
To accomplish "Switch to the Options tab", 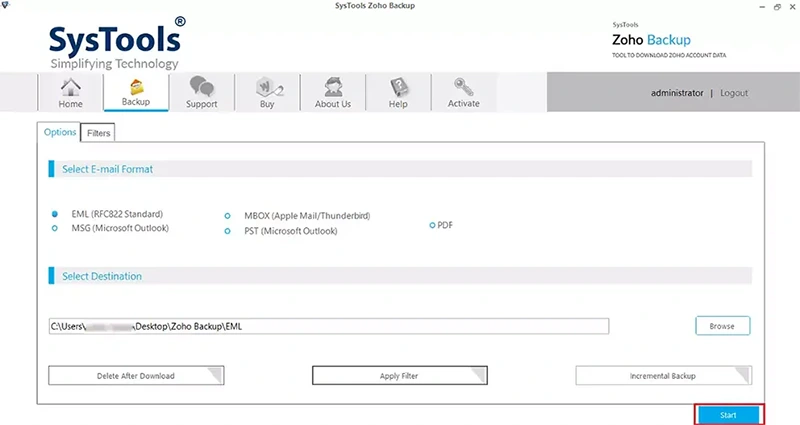I will (60, 132).
